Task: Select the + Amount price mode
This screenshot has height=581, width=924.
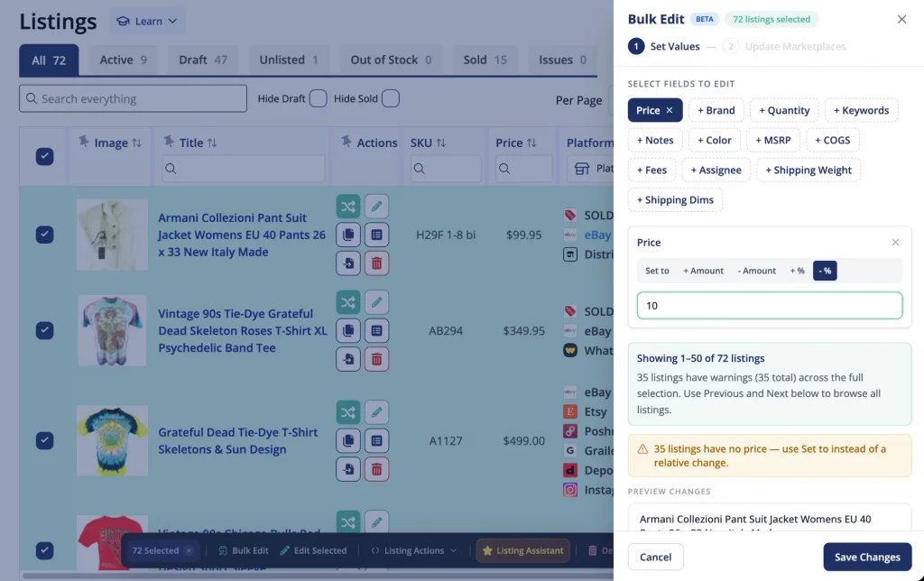Action: (703, 271)
